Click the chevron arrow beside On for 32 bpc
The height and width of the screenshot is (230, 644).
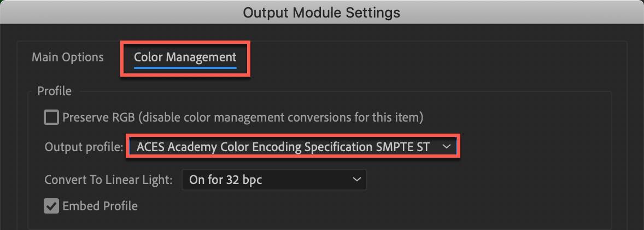tap(356, 179)
